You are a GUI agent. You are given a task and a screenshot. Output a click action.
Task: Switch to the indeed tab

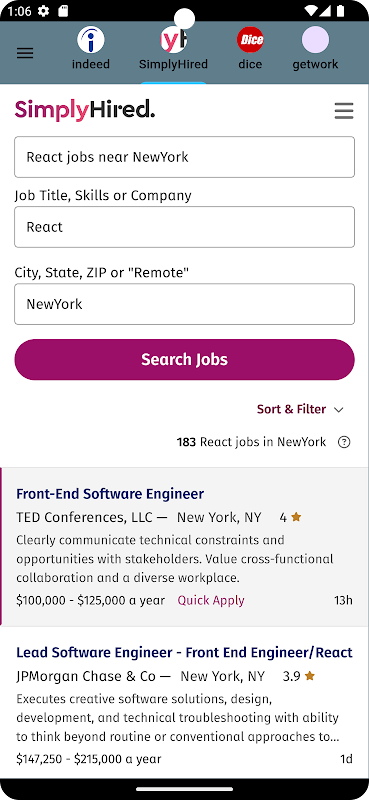pyautogui.click(x=91, y=49)
